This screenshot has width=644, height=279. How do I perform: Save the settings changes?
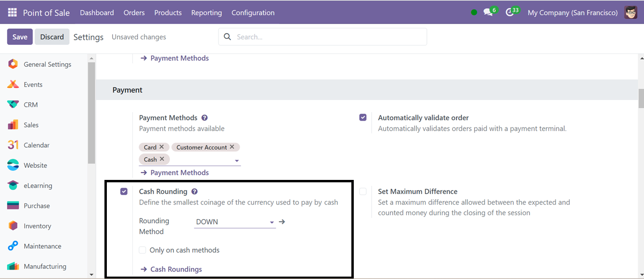[x=20, y=37]
